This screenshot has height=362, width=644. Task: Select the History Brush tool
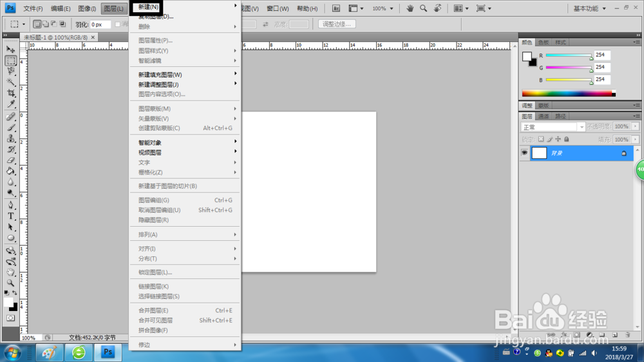(11, 149)
